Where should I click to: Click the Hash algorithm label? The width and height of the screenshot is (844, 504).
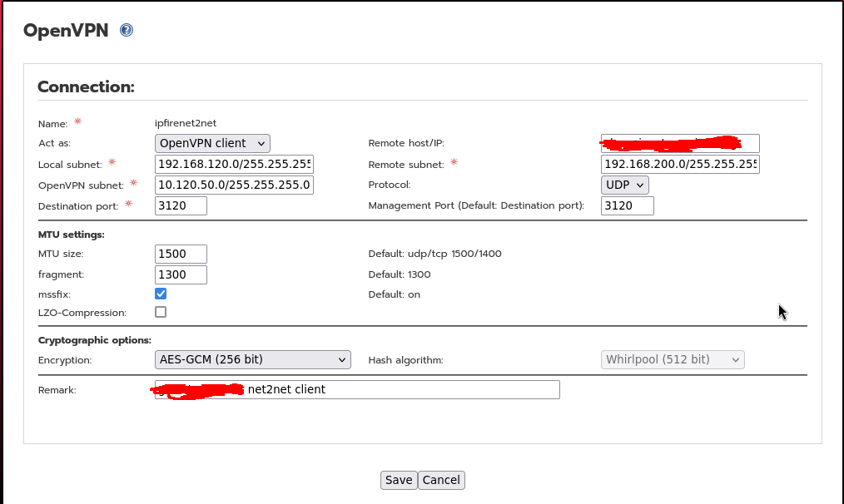pos(406,360)
